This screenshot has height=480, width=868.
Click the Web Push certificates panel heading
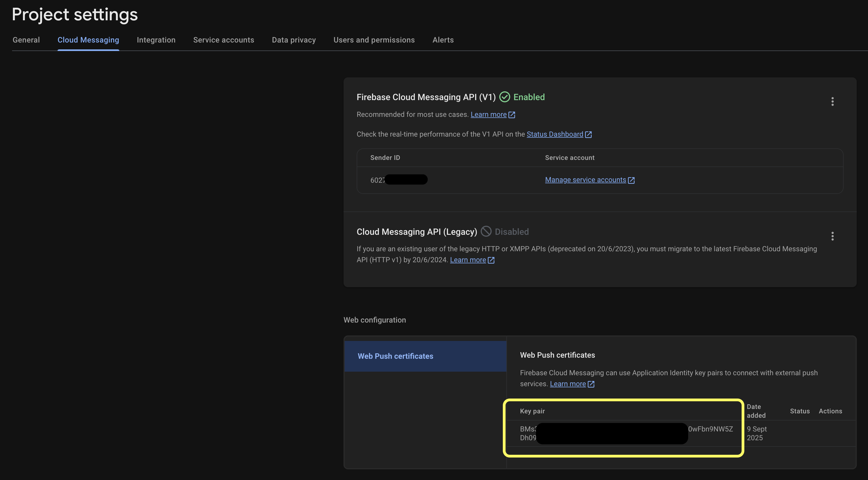click(557, 355)
